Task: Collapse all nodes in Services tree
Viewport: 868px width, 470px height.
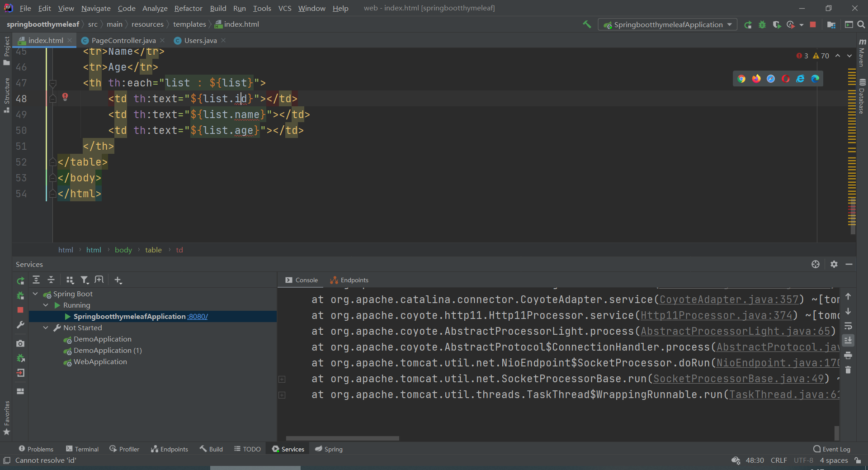Action: [x=51, y=280]
